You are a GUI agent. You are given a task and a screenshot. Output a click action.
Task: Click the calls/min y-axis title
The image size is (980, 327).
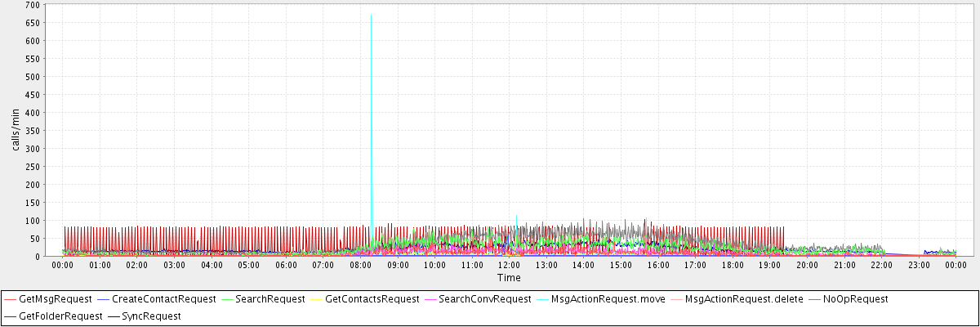[15, 130]
